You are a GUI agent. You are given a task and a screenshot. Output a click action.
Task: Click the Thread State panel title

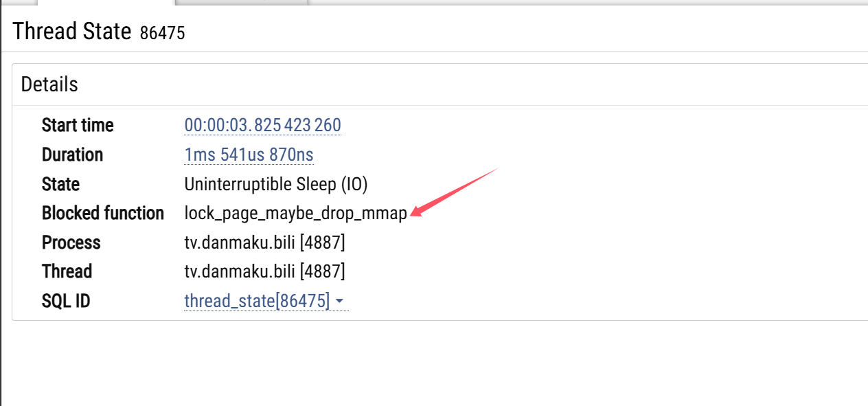click(x=72, y=32)
